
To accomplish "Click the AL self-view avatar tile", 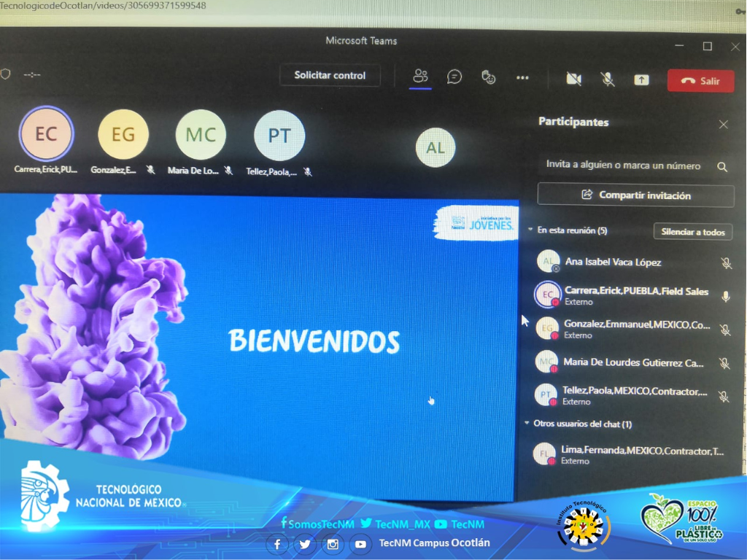I will 436,147.
